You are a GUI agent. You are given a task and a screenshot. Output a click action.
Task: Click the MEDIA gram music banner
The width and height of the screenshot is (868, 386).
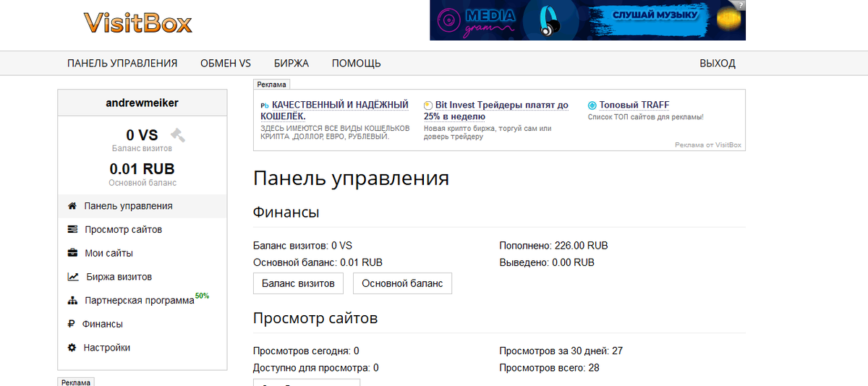tap(587, 20)
